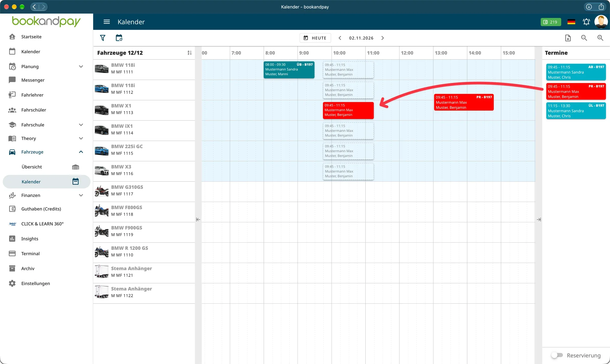Go to next day with right chevron
The image size is (610, 364).
(383, 38)
